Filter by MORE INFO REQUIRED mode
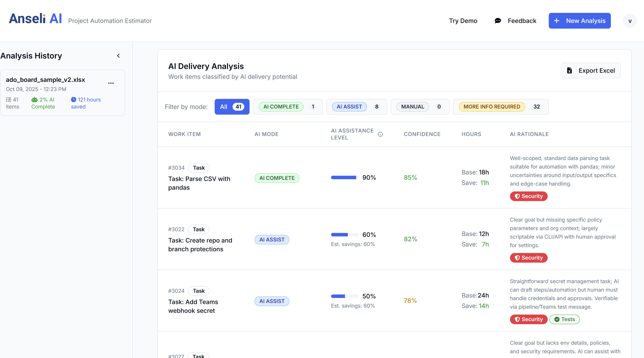The width and height of the screenshot is (644, 358). point(501,107)
